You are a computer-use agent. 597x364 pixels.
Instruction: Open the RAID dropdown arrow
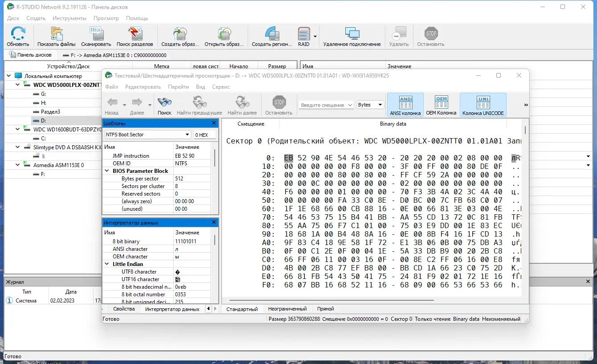click(315, 37)
